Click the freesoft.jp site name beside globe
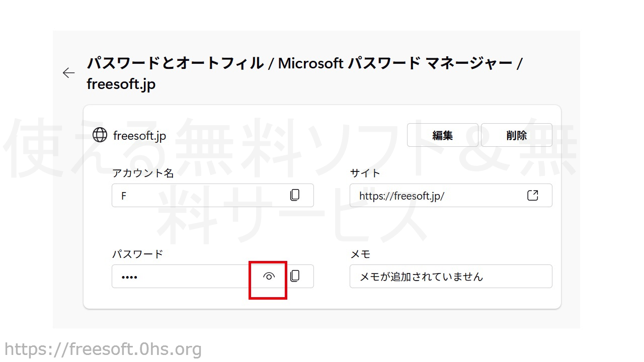This screenshot has width=644, height=362. coord(139,136)
